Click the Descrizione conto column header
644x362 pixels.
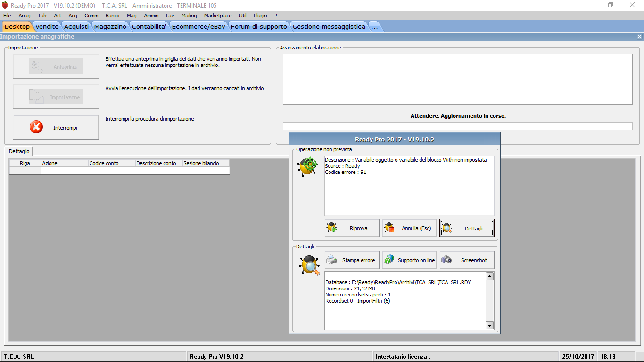coord(159,163)
